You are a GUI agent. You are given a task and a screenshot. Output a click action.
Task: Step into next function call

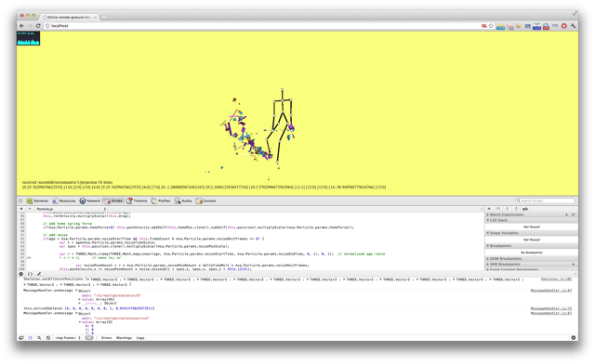508,209
